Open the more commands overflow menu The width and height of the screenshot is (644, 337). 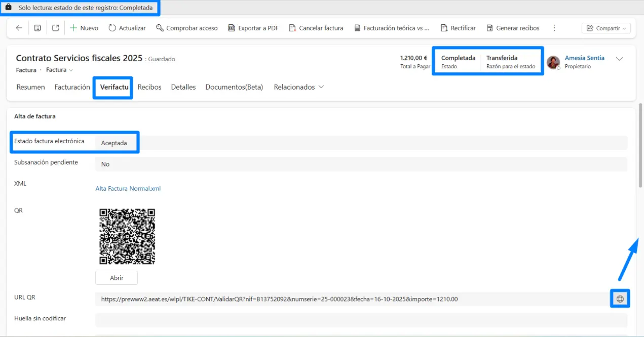pos(554,28)
